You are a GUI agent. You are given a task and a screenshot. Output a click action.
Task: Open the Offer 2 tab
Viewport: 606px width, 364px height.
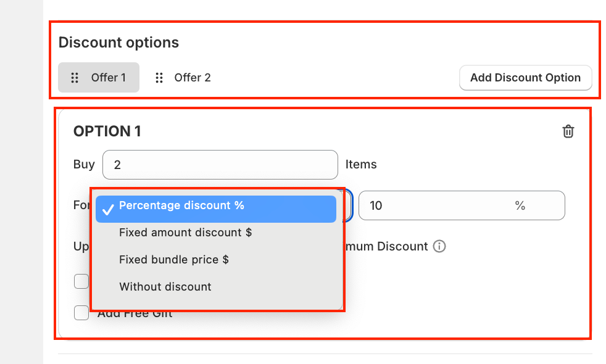pyautogui.click(x=192, y=78)
